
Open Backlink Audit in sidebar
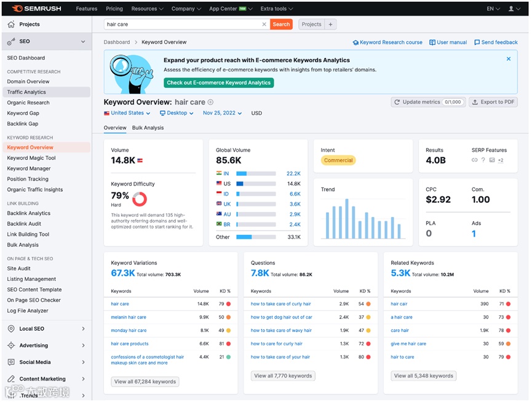pyautogui.click(x=24, y=224)
